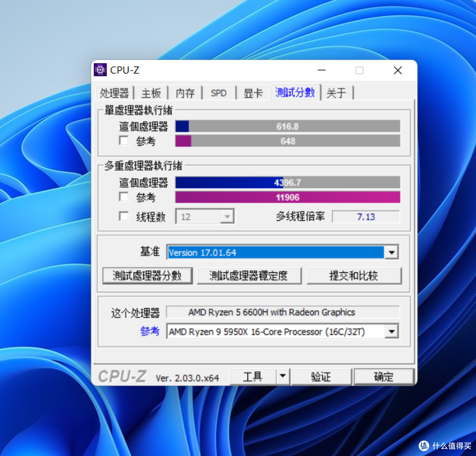Enable single-thread 參考 checkbox

(123, 141)
